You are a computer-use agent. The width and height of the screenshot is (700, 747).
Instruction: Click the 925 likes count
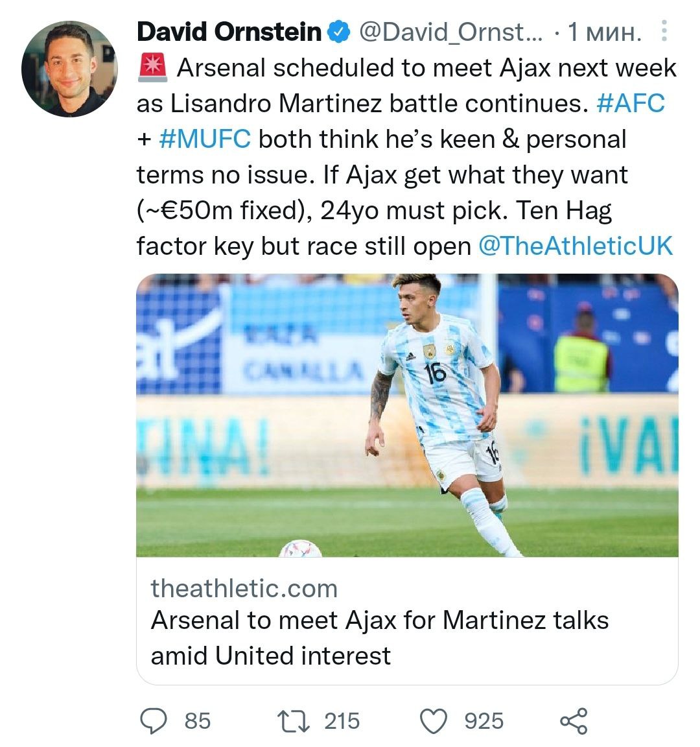click(484, 720)
